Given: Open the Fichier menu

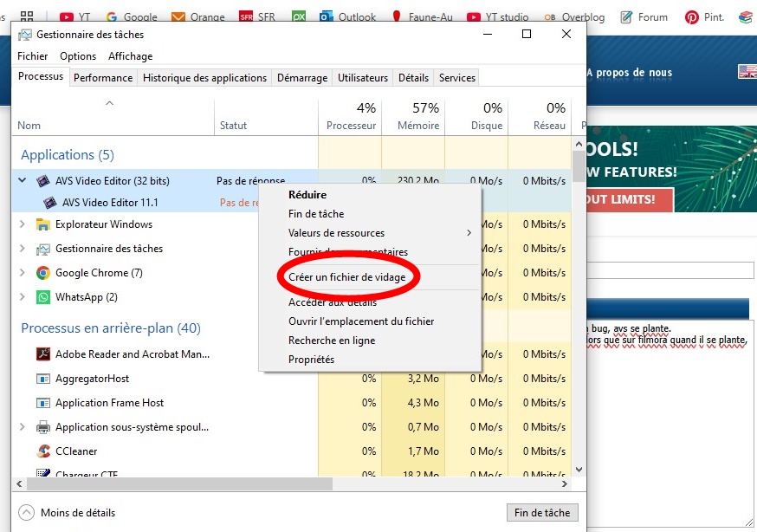Looking at the screenshot, I should tap(32, 56).
